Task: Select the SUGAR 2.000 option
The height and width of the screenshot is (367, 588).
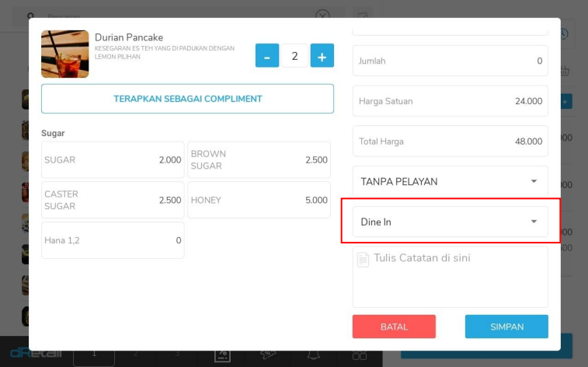Action: (x=113, y=160)
